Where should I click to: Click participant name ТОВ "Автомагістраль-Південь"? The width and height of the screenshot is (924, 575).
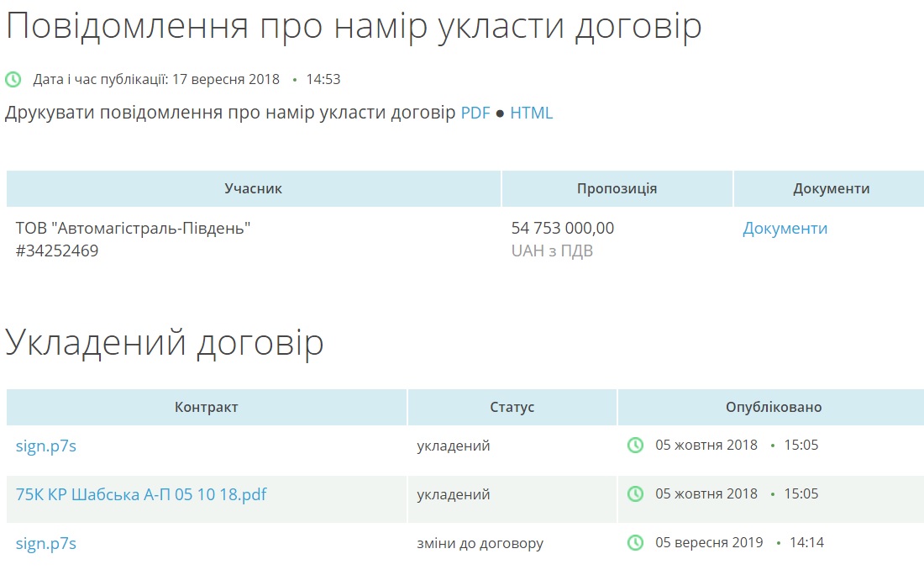[133, 229]
